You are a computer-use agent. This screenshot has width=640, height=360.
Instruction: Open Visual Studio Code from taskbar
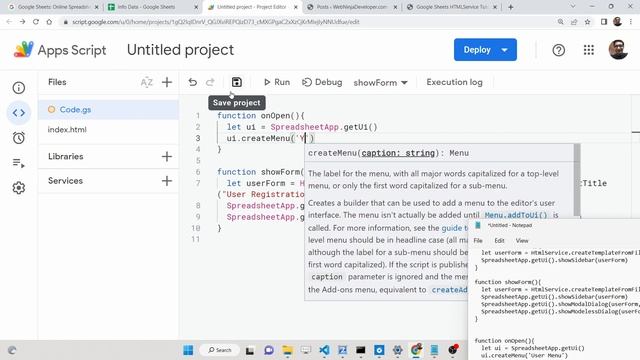[x=324, y=350]
